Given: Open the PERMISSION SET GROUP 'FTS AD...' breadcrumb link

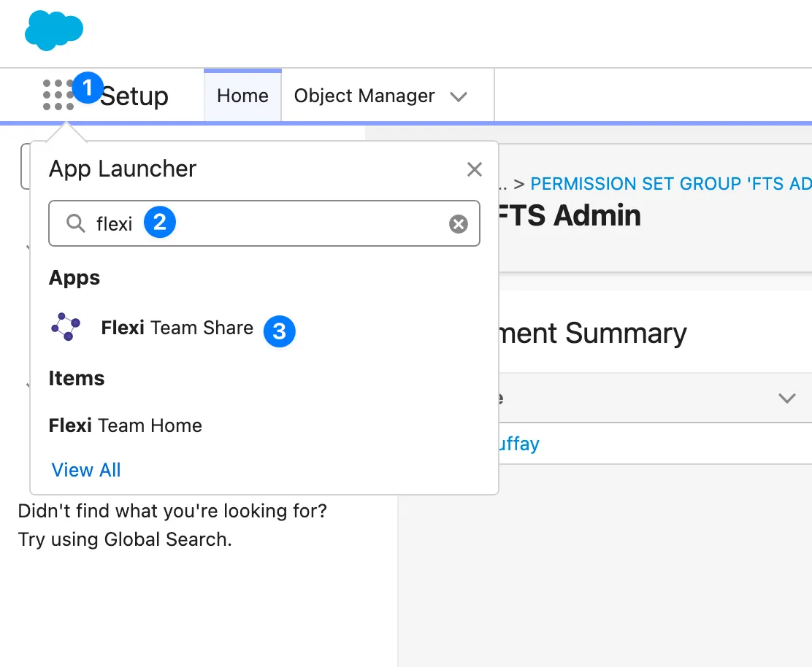Looking at the screenshot, I should 670,183.
